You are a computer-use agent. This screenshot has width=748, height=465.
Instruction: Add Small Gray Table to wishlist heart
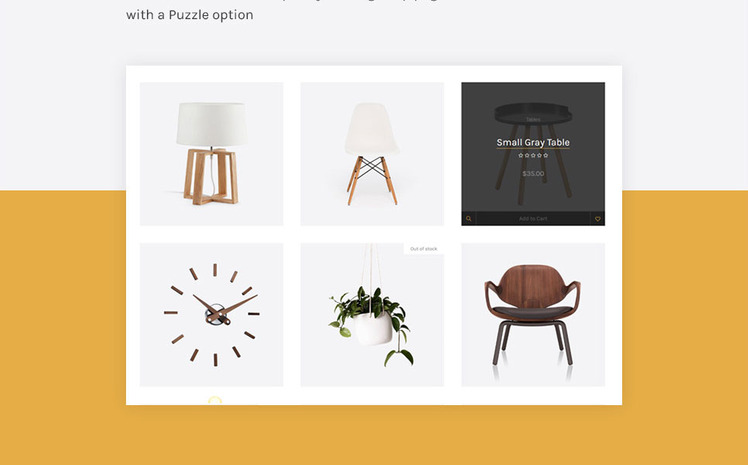[x=598, y=218]
